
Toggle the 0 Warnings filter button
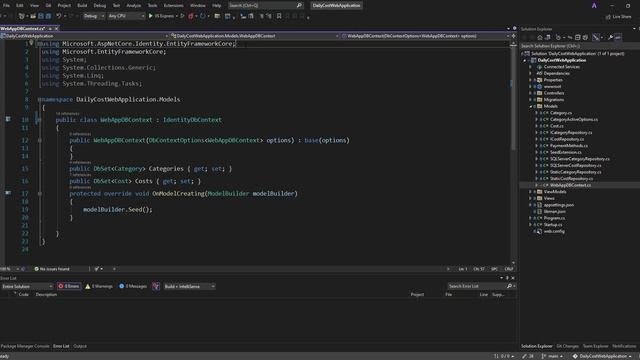click(x=99, y=286)
